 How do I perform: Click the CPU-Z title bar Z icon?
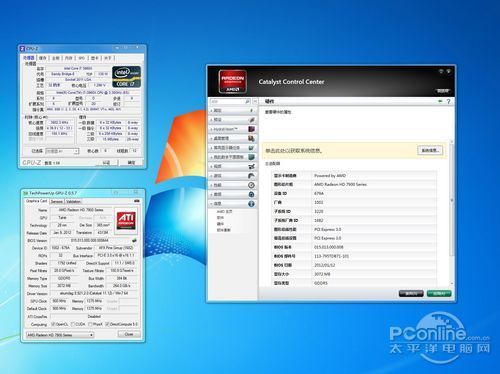[x=22, y=49]
